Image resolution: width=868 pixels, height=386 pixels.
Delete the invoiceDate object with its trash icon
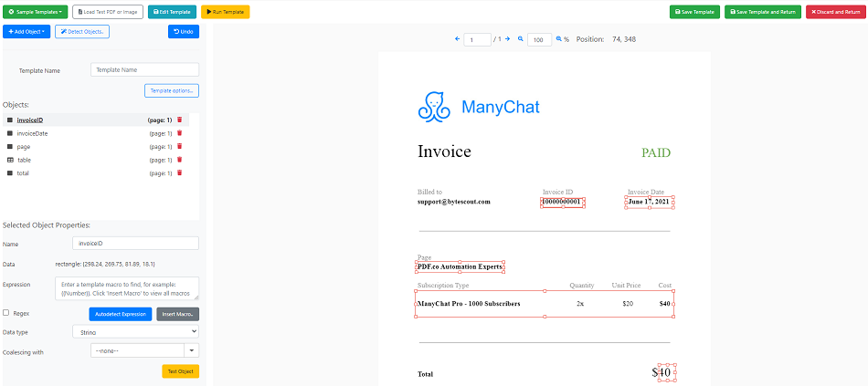pyautogui.click(x=179, y=133)
